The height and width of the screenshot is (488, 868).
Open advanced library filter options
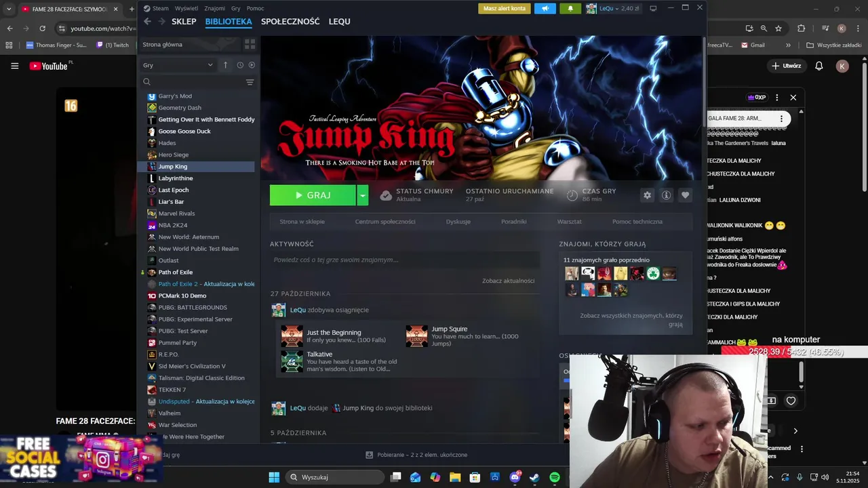pos(250,82)
